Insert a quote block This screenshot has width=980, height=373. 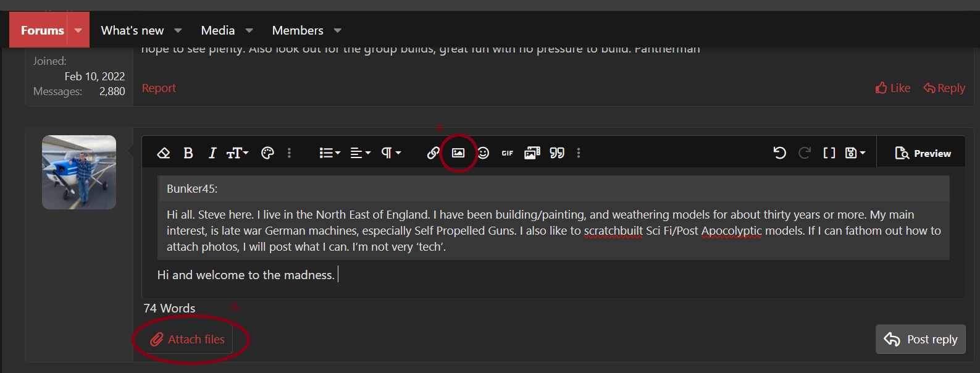point(557,153)
